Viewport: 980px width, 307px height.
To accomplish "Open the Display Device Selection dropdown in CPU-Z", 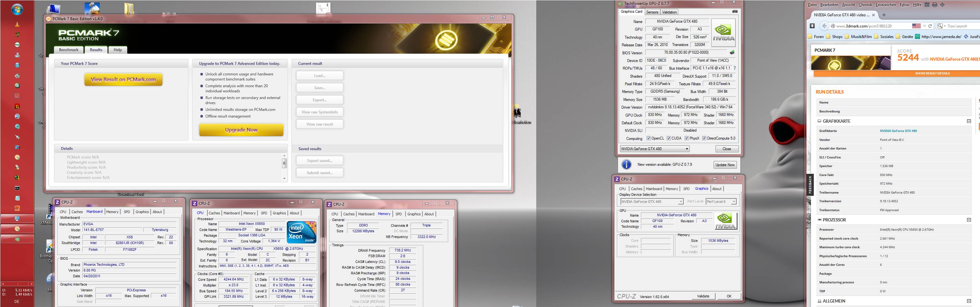I will tap(652, 202).
